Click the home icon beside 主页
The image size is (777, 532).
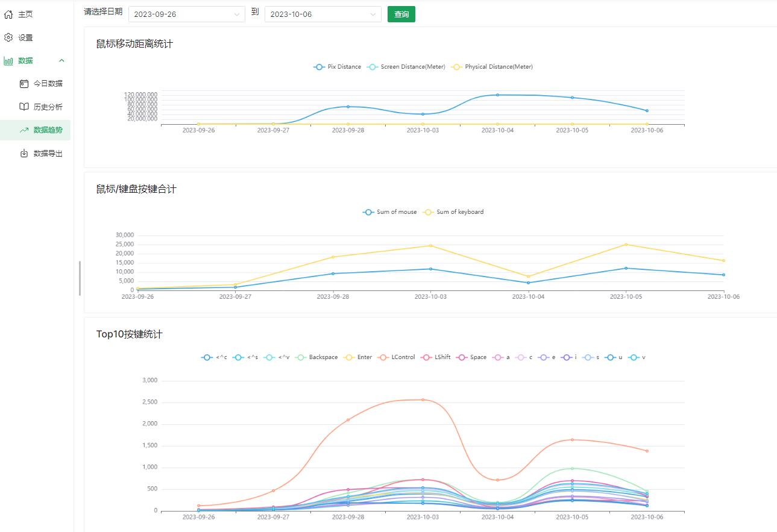point(8,14)
